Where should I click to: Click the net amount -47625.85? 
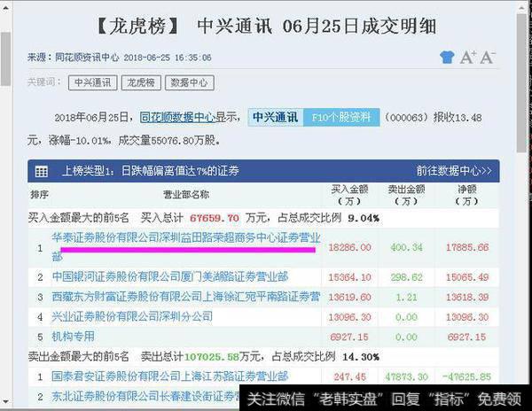coord(467,376)
